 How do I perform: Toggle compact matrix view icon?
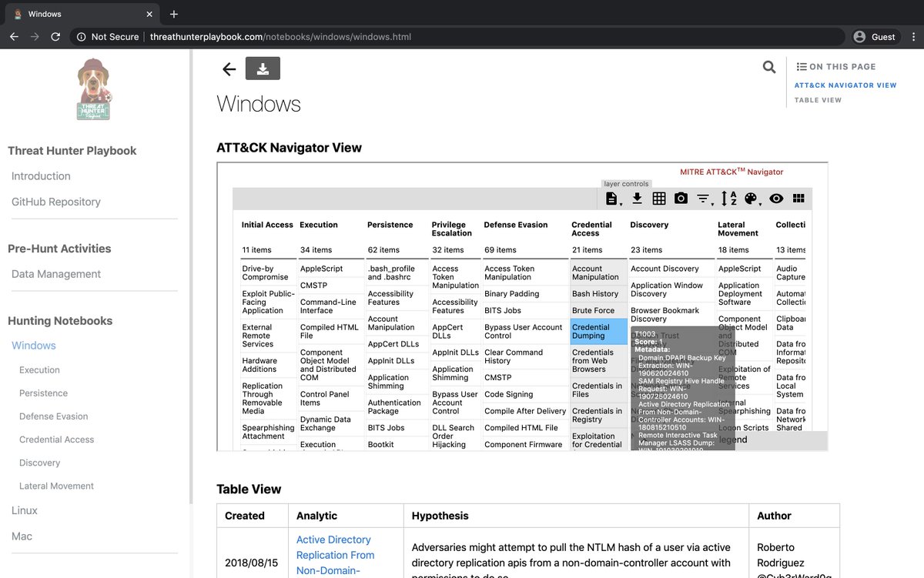point(798,199)
